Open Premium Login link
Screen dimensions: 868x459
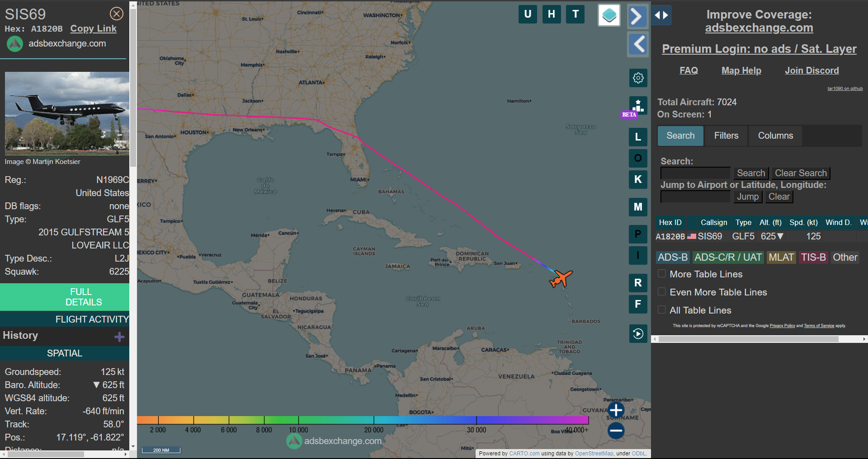click(x=759, y=49)
